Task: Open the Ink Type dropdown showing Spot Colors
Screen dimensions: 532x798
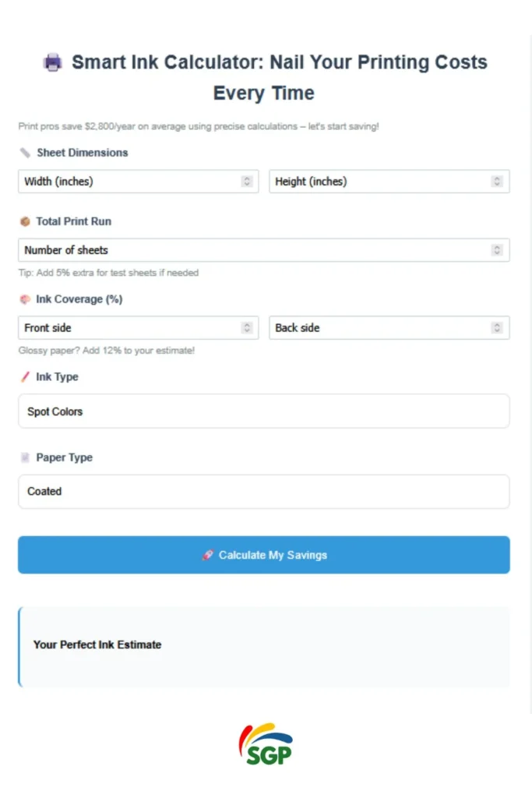Action: point(263,411)
